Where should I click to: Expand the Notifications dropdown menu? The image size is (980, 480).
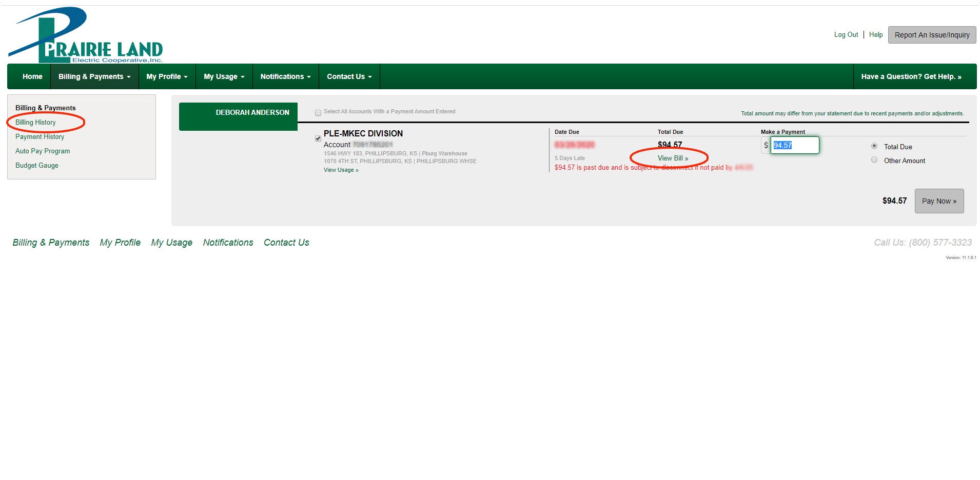click(x=285, y=76)
